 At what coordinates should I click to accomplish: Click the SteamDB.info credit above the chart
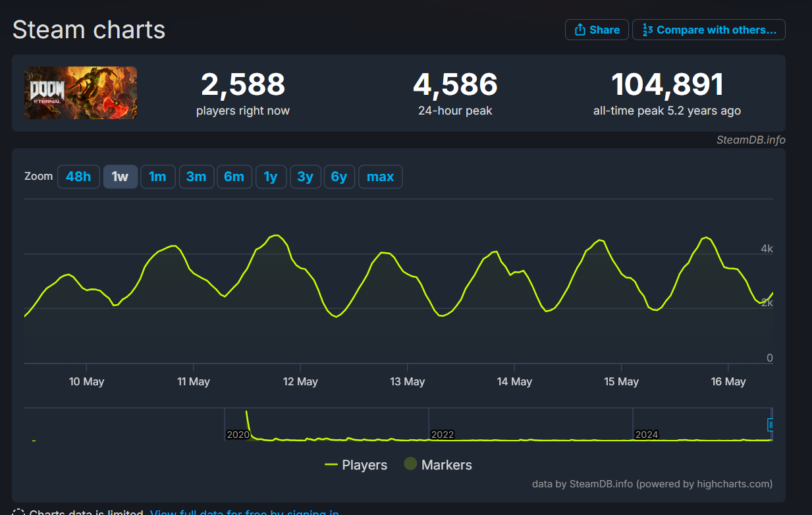(751, 140)
